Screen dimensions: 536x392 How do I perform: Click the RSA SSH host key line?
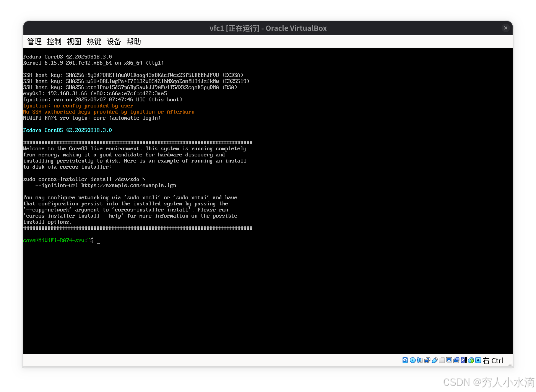[130, 87]
